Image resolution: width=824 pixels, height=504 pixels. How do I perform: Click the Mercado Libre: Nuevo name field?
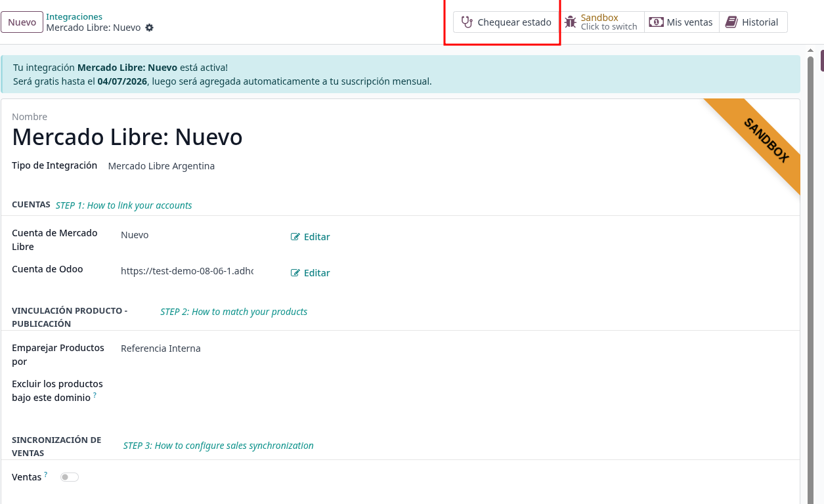(127, 137)
